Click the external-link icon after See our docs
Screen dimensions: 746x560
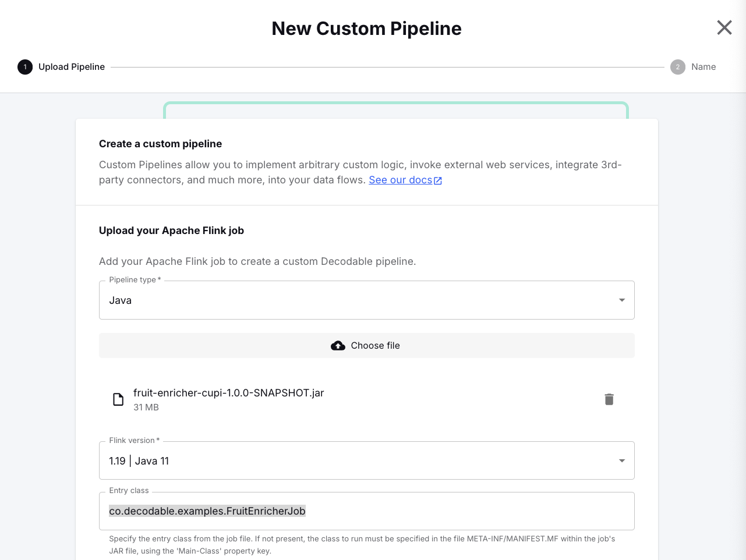coord(438,181)
